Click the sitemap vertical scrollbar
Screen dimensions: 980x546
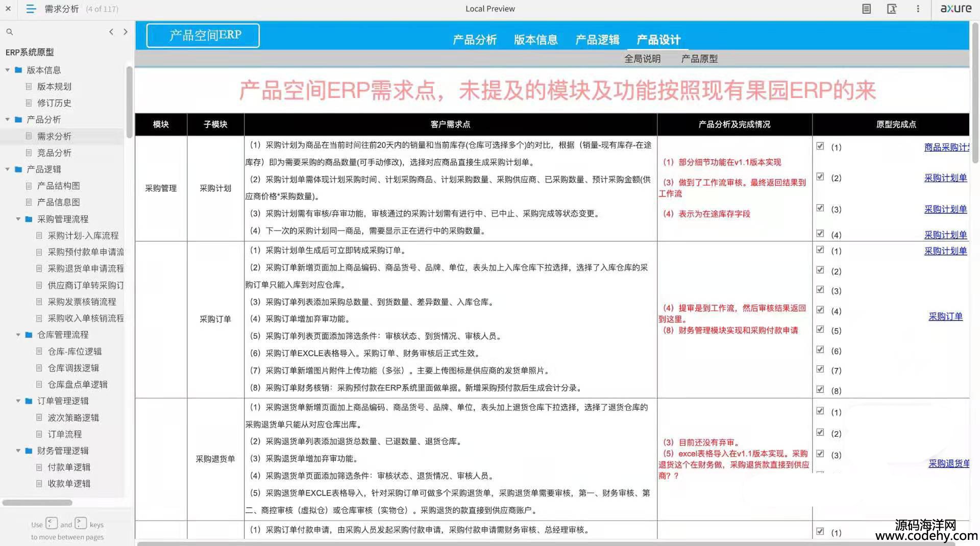click(x=130, y=102)
